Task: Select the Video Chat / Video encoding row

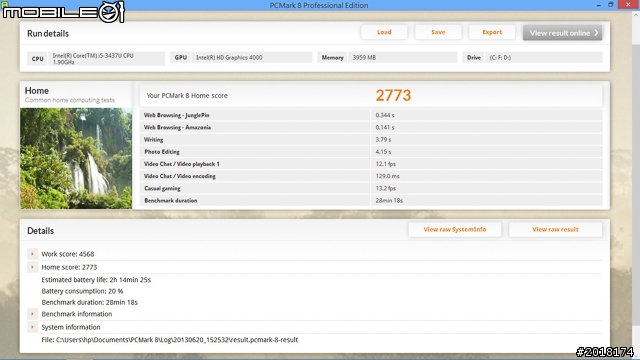Action: [371, 176]
